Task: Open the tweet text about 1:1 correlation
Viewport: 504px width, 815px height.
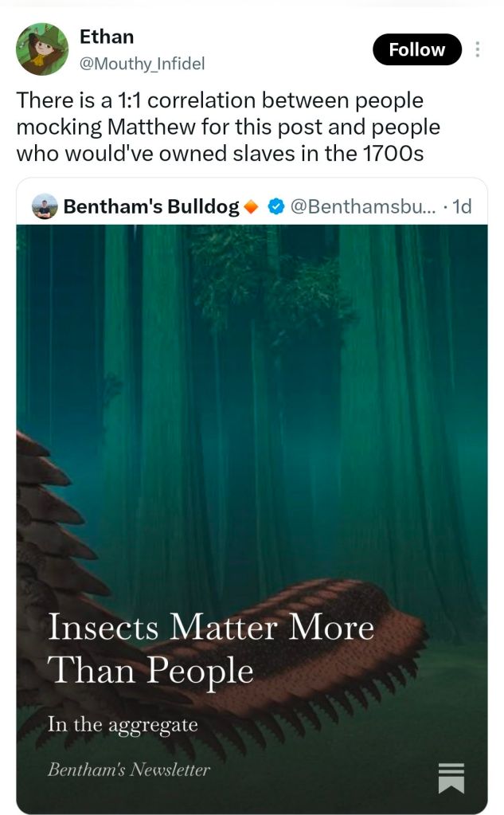Action: click(x=228, y=127)
